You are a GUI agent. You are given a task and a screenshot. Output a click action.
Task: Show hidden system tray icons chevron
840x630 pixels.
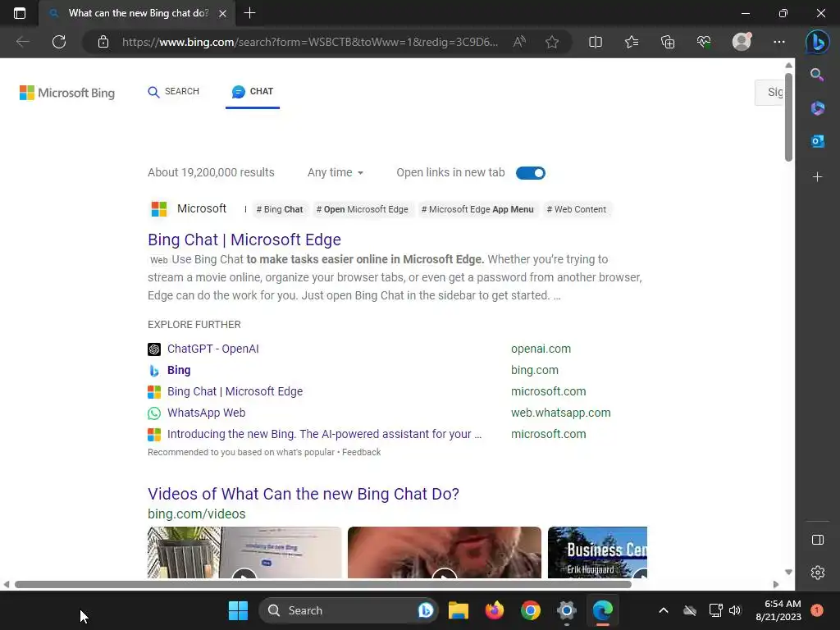click(x=663, y=610)
